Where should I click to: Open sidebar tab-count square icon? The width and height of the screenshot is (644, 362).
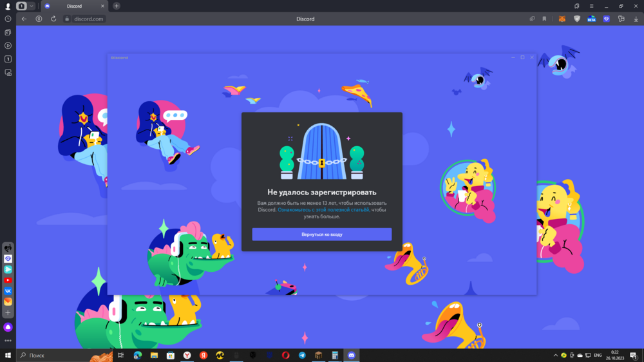point(8,59)
